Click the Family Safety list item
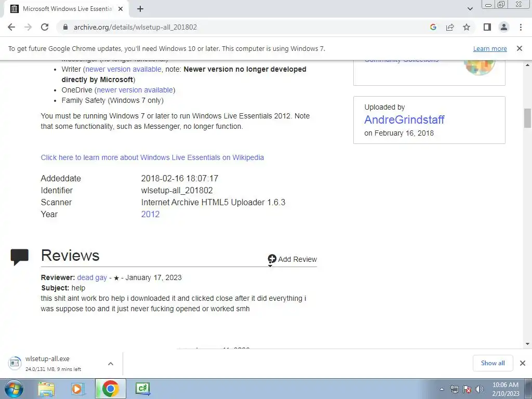532x399 pixels. pyautogui.click(x=112, y=100)
